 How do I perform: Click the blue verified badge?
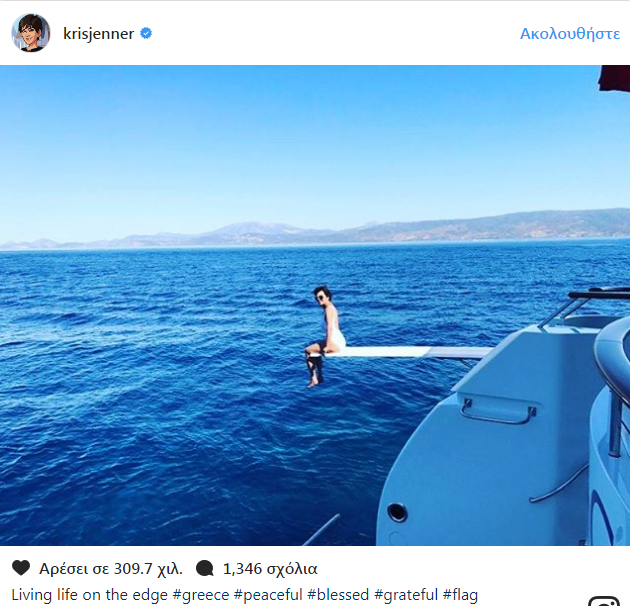pyautogui.click(x=146, y=33)
